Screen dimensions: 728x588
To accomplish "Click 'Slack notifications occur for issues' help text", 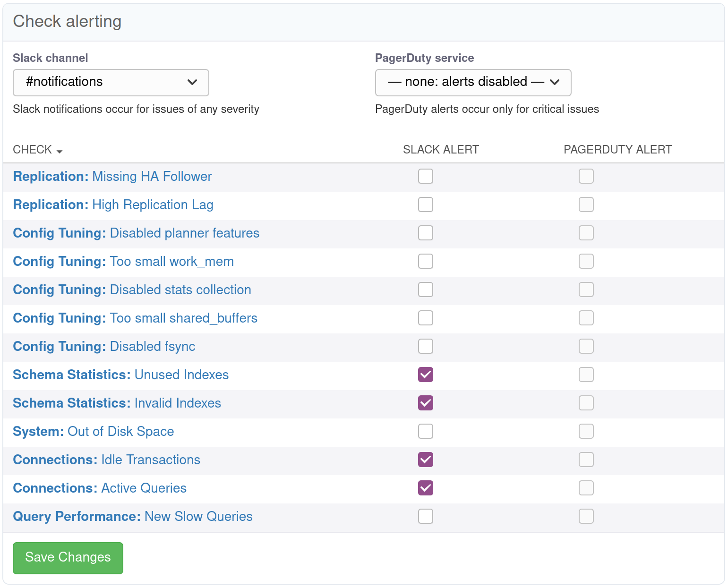I will (x=136, y=109).
